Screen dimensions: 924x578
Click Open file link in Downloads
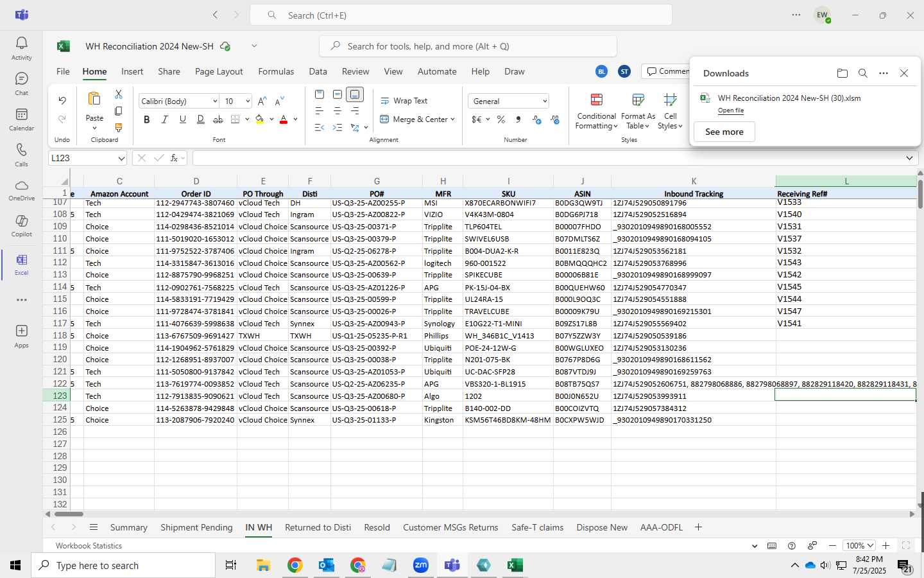click(731, 110)
